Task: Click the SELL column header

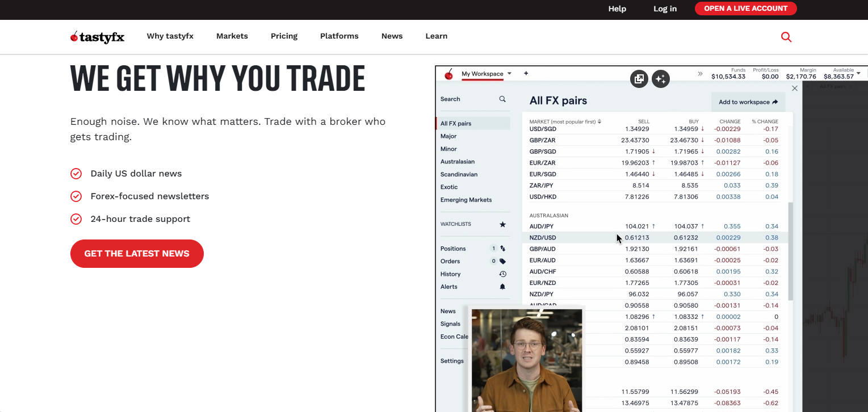Action: tap(644, 121)
